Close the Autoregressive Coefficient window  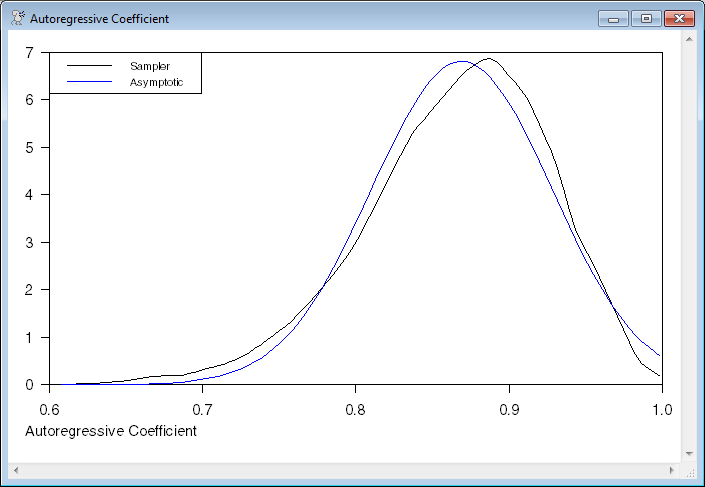point(679,18)
